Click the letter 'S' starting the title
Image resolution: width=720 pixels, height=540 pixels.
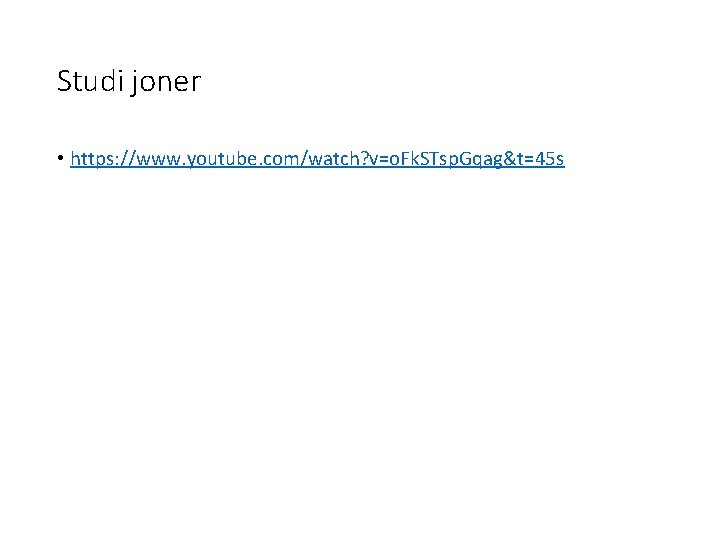[x=65, y=82]
